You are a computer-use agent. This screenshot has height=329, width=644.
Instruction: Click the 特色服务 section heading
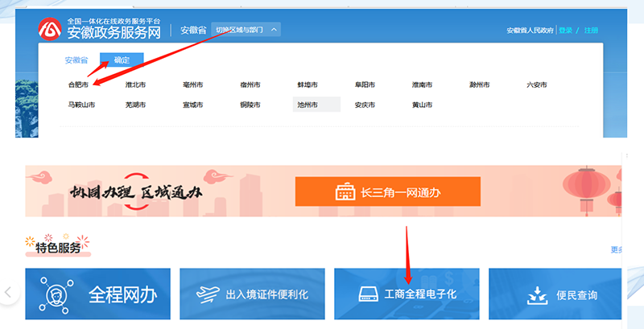coord(58,248)
